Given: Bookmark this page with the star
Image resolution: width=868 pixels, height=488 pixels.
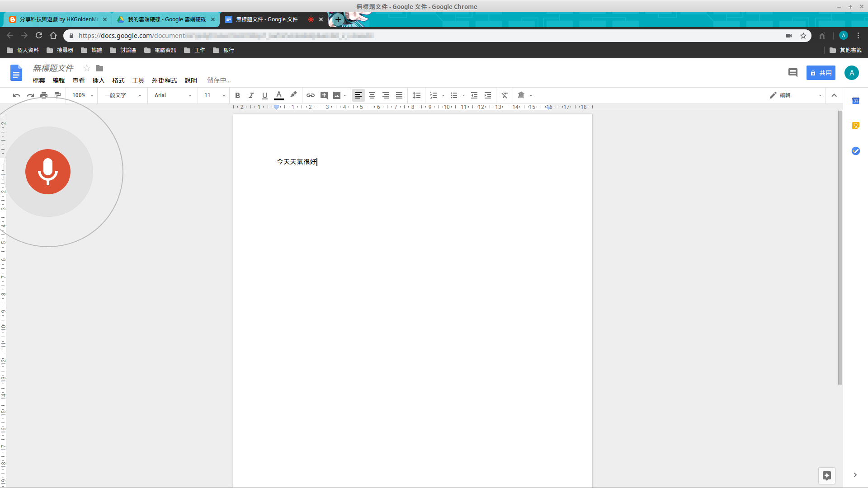Looking at the screenshot, I should pyautogui.click(x=803, y=36).
